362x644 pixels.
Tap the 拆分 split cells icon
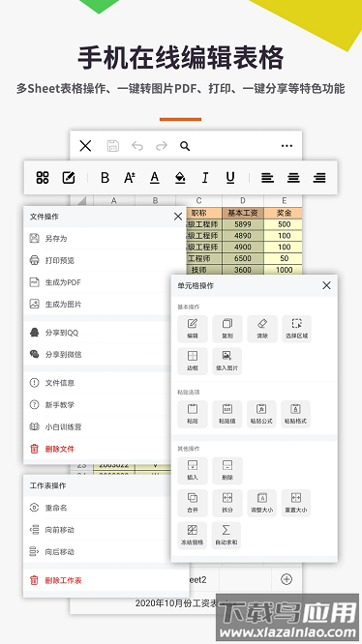coord(227,503)
